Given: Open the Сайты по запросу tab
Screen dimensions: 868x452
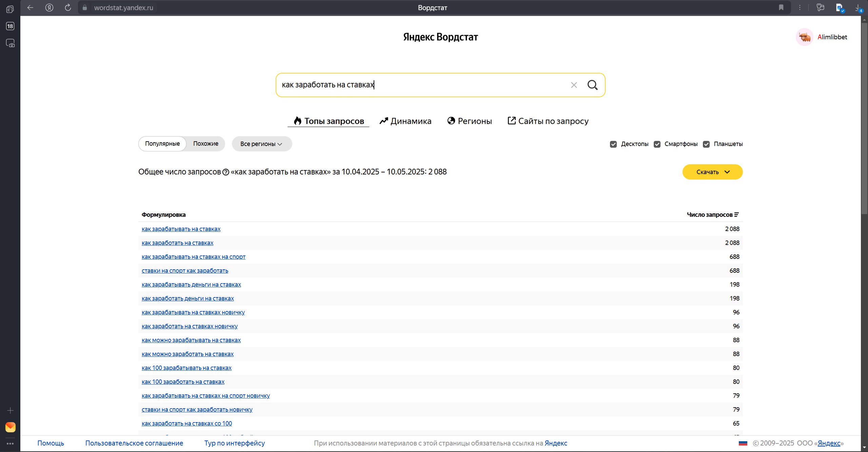Looking at the screenshot, I should click(x=548, y=121).
